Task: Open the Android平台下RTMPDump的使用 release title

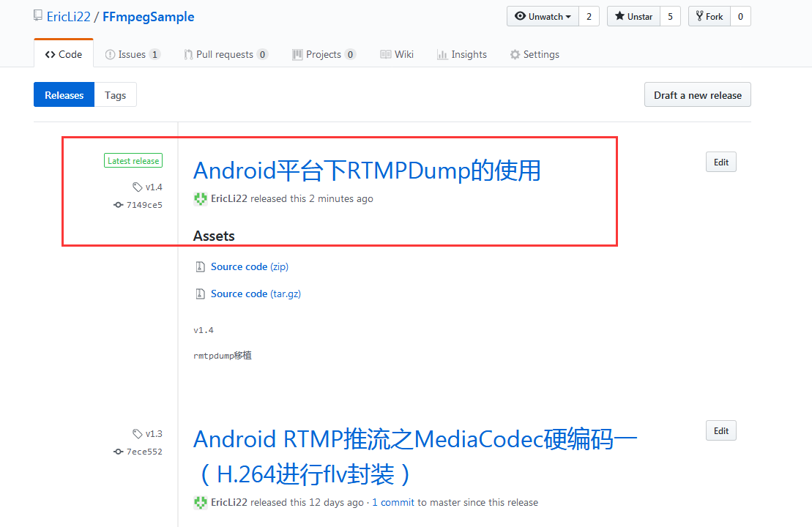Action: [367, 171]
